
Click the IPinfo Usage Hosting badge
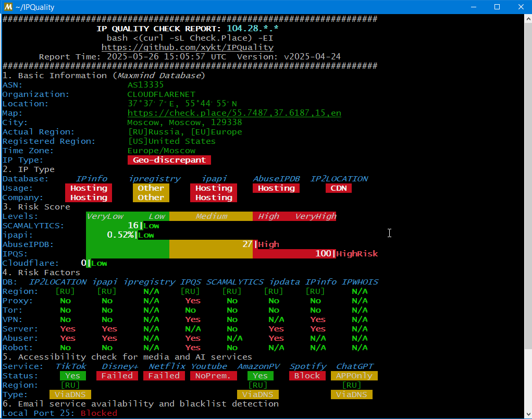(x=89, y=188)
